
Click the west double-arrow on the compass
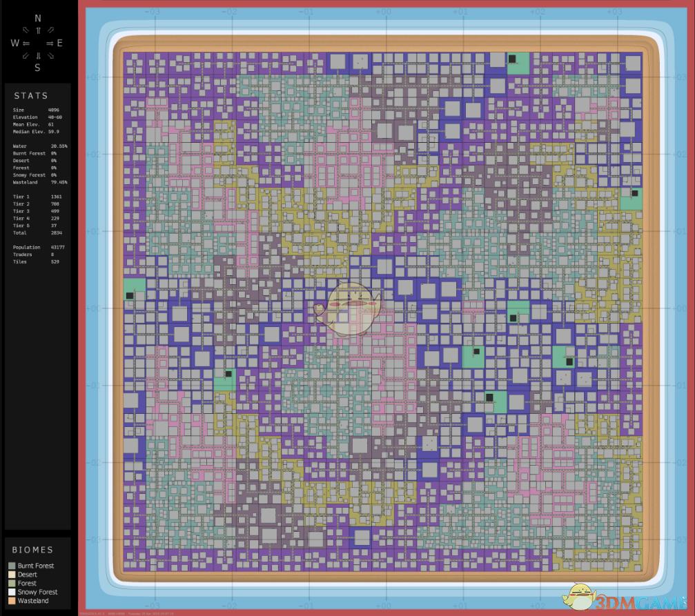pyautogui.click(x=26, y=43)
